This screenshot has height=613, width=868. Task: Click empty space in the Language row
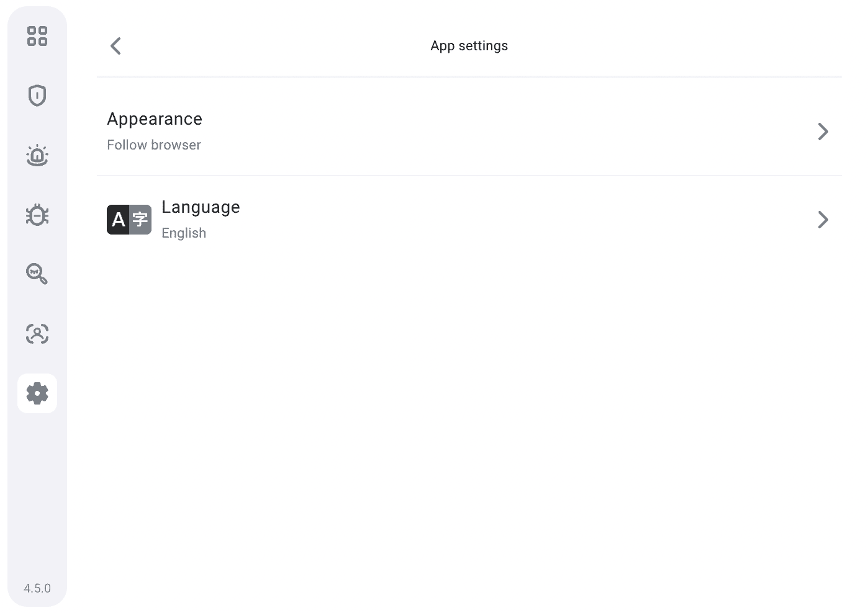tap(497, 220)
